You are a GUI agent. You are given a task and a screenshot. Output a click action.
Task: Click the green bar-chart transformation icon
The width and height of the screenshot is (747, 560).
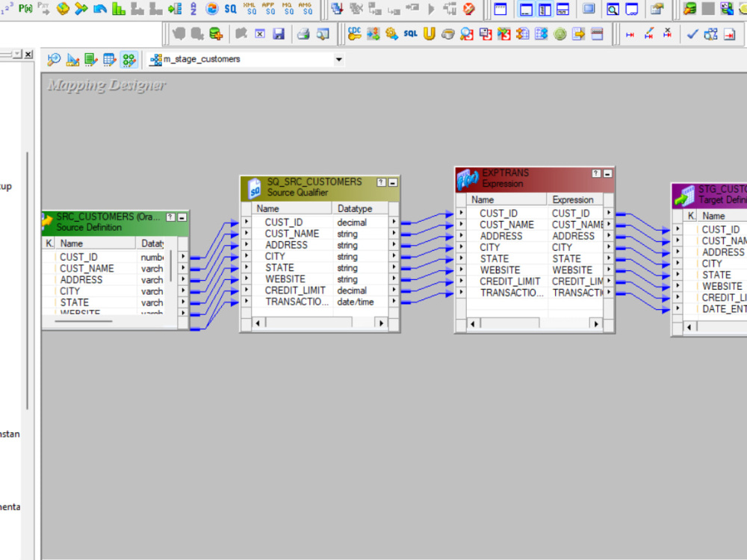pos(119,8)
